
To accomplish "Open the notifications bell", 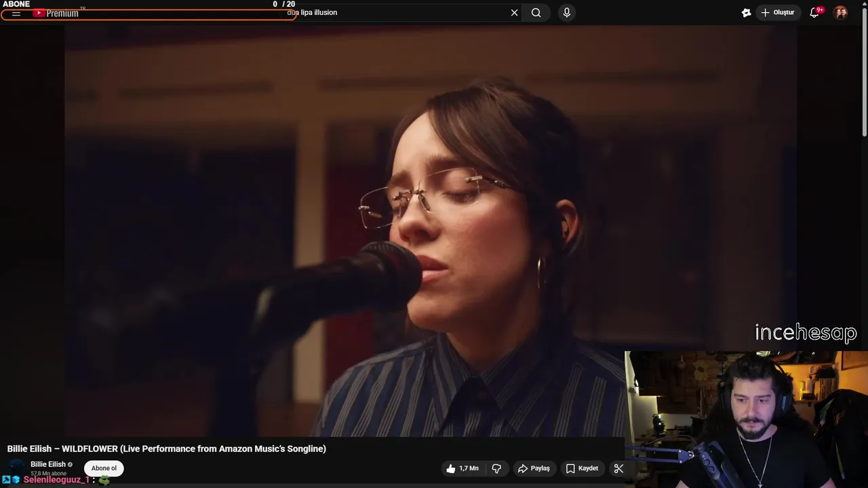I will click(815, 13).
